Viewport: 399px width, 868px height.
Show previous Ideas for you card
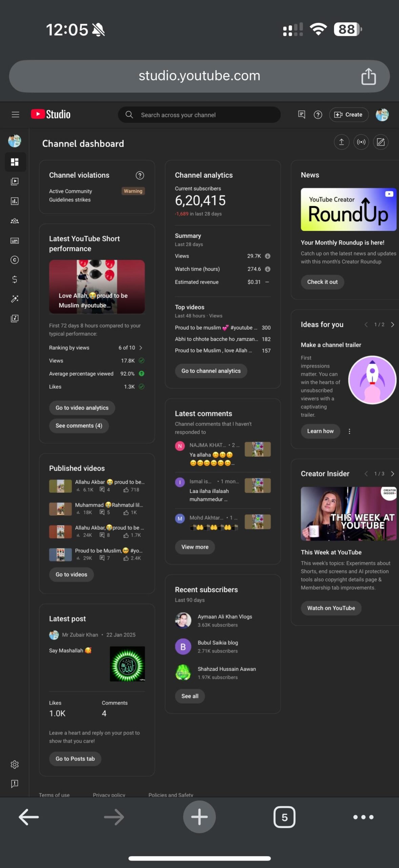tap(366, 324)
